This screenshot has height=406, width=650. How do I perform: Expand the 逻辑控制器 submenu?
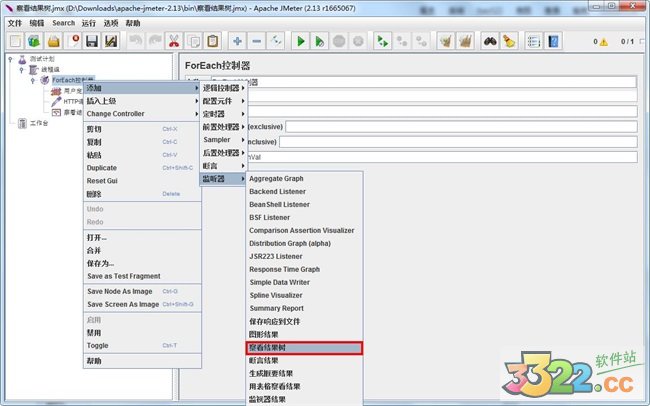tap(223, 88)
